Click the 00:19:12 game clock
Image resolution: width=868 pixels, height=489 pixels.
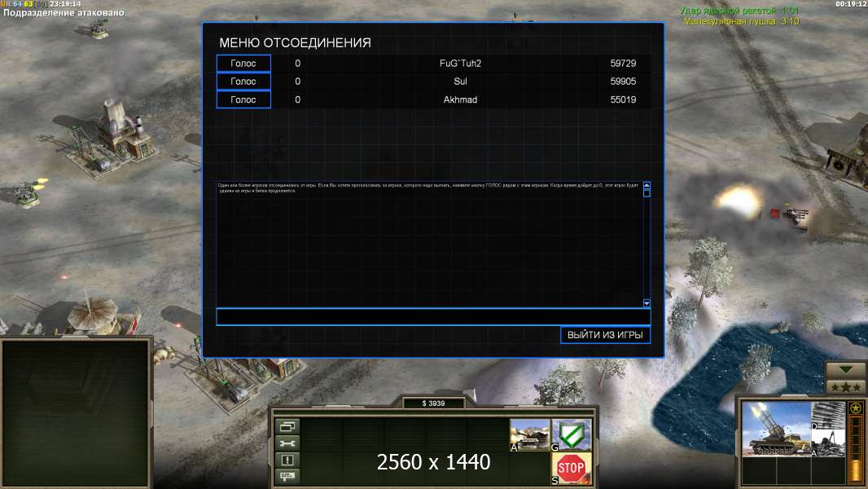pyautogui.click(x=852, y=4)
